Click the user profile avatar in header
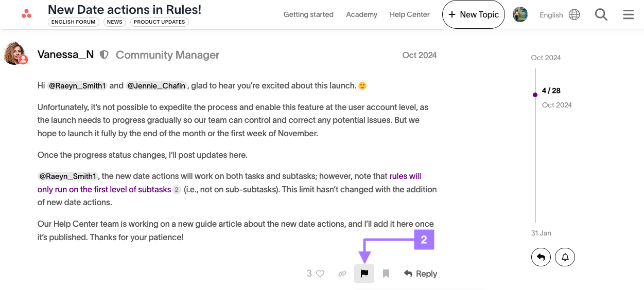 [x=520, y=14]
